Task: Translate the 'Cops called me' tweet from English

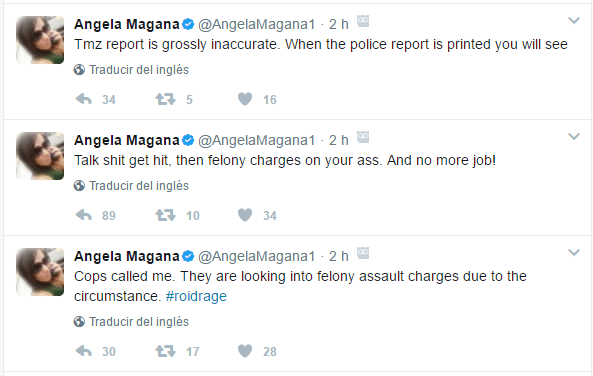Action: [131, 322]
